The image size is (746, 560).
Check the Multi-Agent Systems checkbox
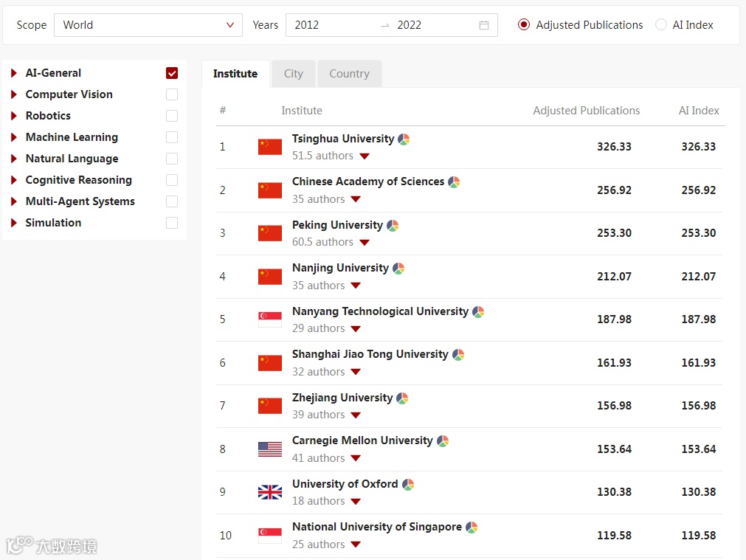(172, 201)
